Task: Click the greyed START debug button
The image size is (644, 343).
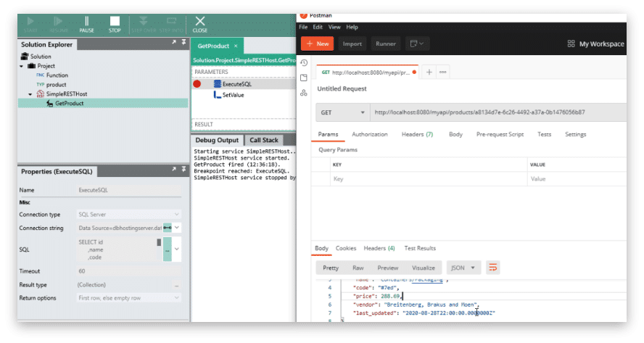Action: click(x=30, y=25)
